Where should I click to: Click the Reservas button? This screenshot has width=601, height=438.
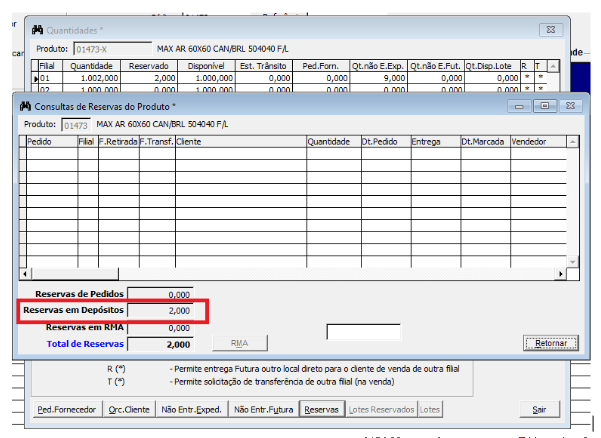click(322, 410)
